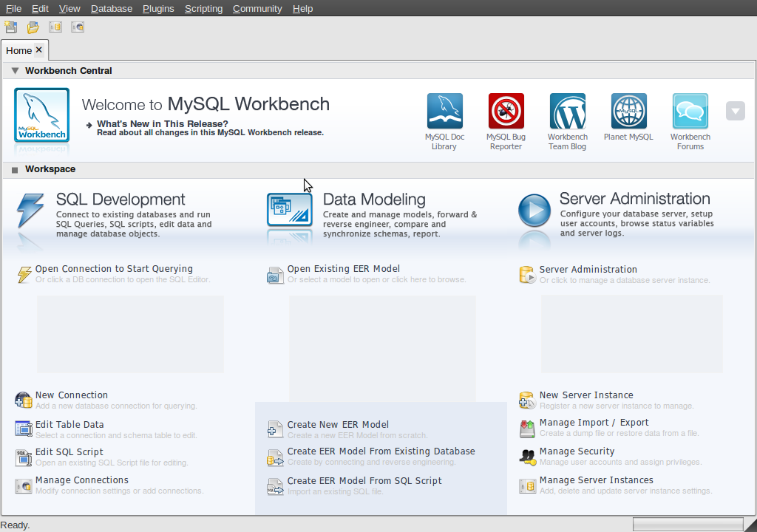Click the window resize grip corner

(x=751, y=526)
